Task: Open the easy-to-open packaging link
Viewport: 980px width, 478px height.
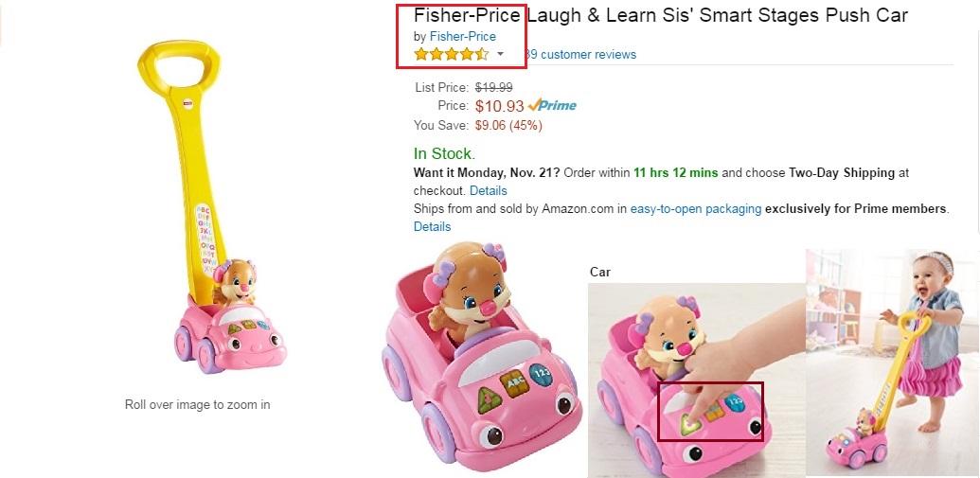Action: click(696, 208)
